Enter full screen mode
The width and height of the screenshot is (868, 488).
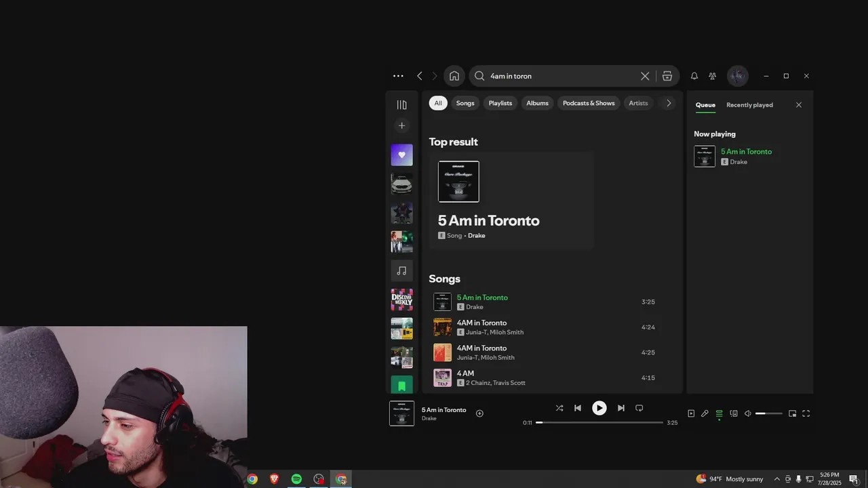[806, 413]
